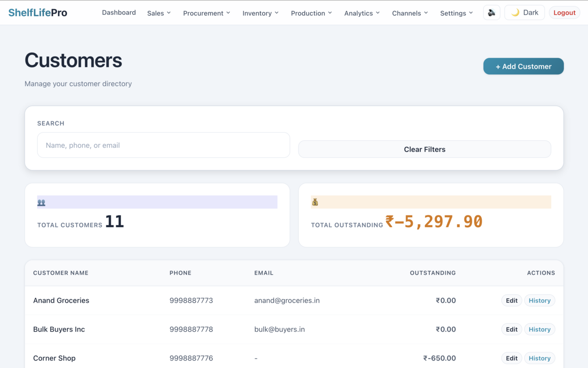The image size is (588, 368).
Task: Edit the Anand Groceries customer
Action: [x=512, y=301]
